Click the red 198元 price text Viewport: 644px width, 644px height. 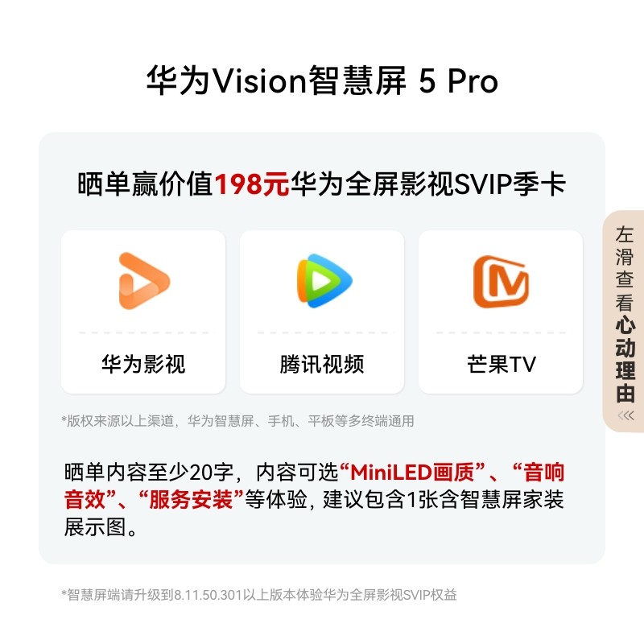pos(252,184)
